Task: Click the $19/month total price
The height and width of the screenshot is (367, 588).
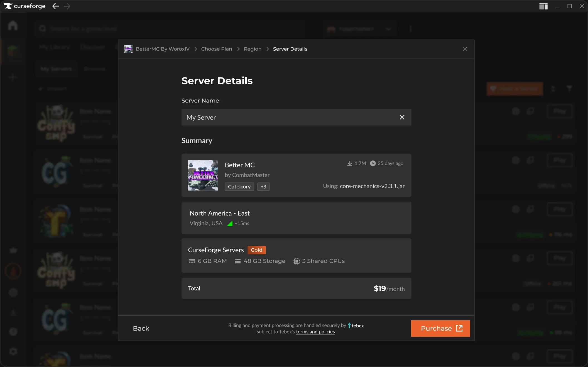Action: tap(389, 288)
